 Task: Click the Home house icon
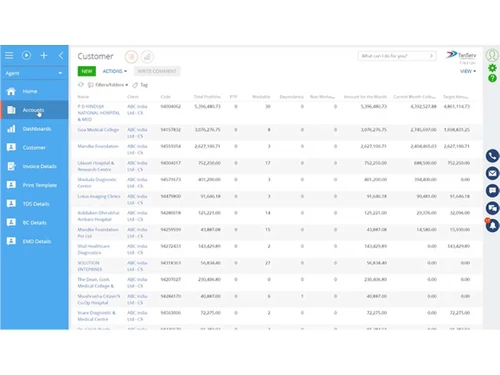point(11,91)
